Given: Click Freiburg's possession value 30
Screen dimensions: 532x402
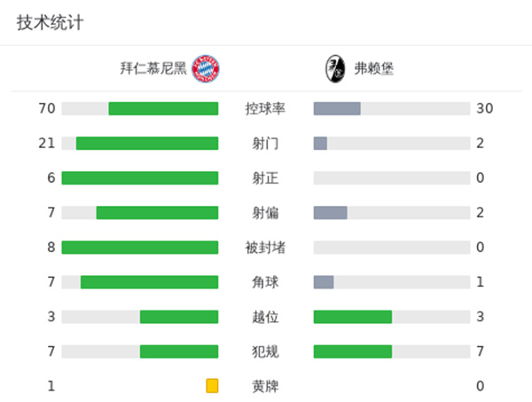Looking at the screenshot, I should pyautogui.click(x=484, y=108).
